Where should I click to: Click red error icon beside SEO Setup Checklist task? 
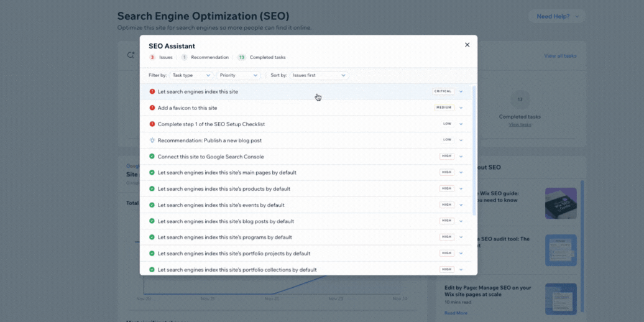[x=152, y=124]
